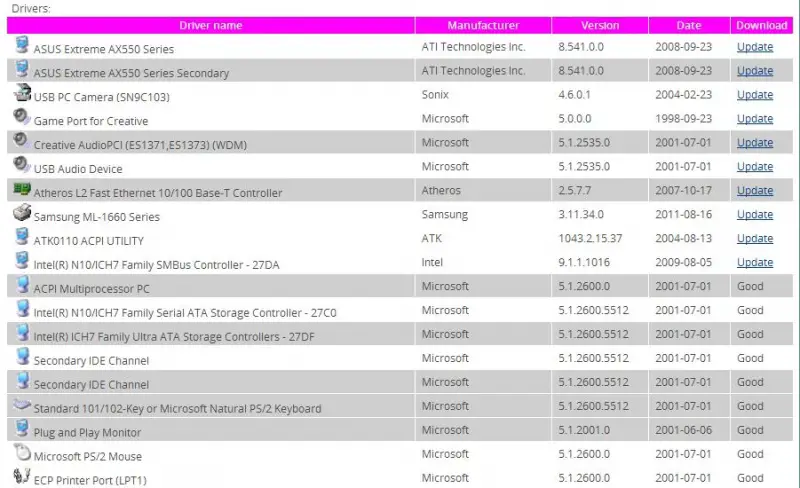Viewport: 800px width, 488px height.
Task: Click the monitor icon for Plug and Play Monitor
Action: coord(21,428)
